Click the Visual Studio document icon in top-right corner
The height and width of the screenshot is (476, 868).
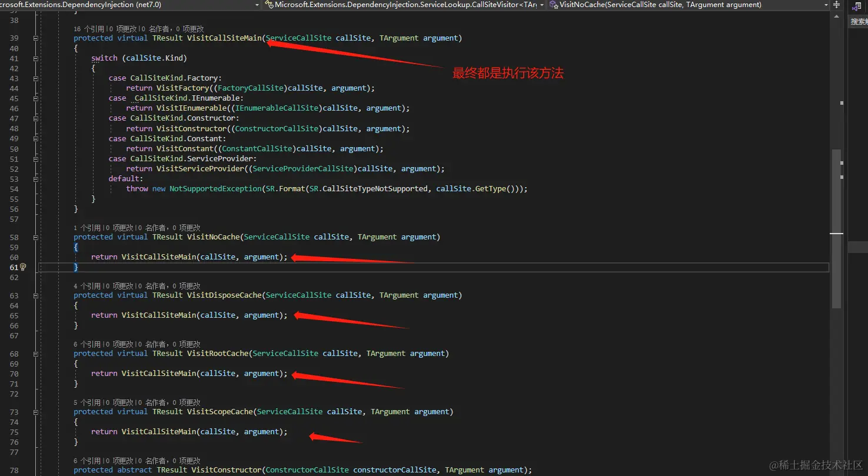(x=857, y=7)
